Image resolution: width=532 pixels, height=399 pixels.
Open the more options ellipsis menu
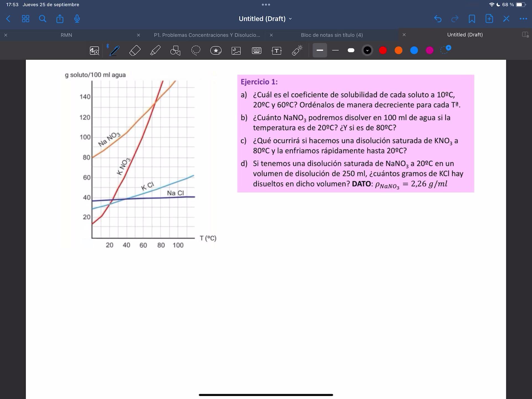tap(523, 19)
